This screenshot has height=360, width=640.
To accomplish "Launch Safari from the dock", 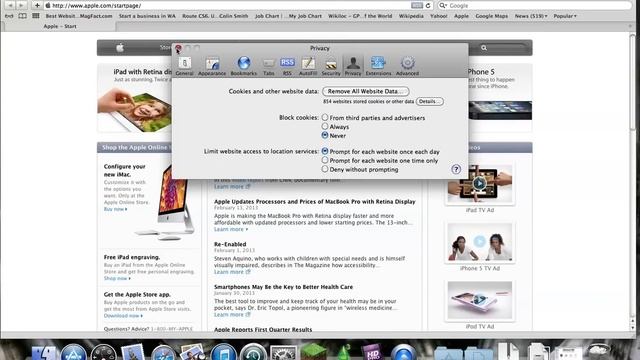I will [163, 353].
